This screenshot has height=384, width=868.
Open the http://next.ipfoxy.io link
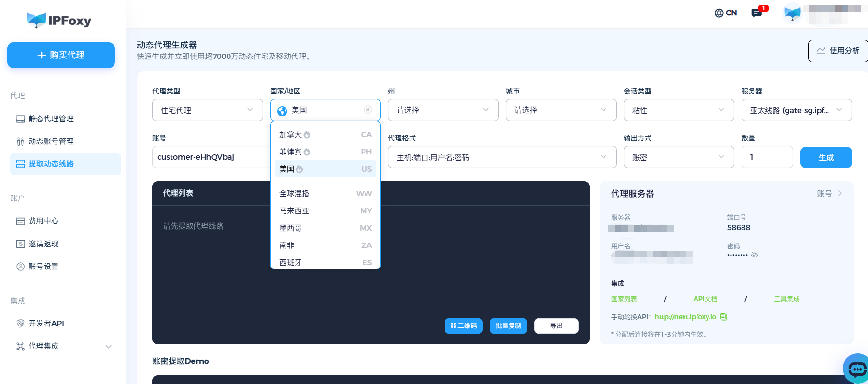685,317
